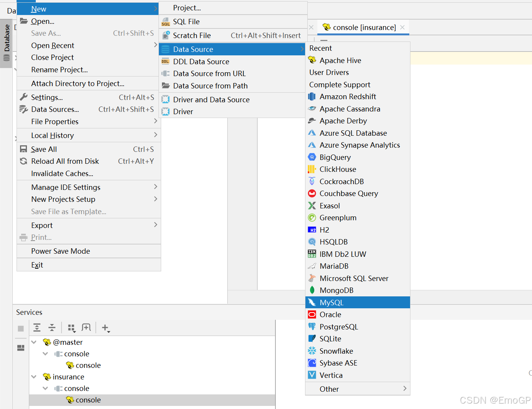
Task: Open Data Sources... dialog entry
Action: 89,109
